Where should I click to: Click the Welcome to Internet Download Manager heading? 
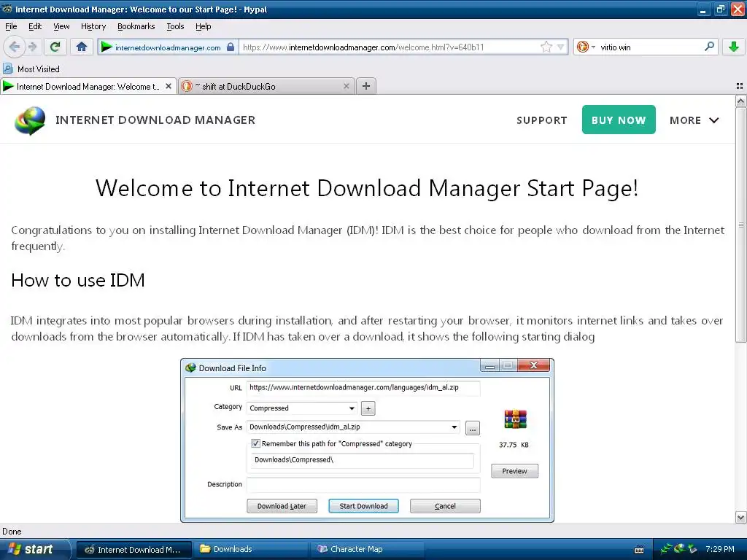tap(367, 188)
